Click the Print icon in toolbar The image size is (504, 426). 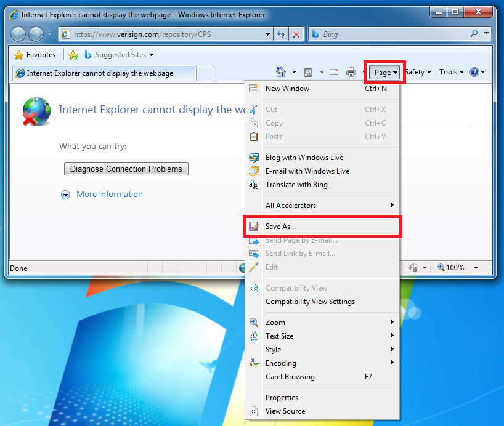tap(351, 72)
